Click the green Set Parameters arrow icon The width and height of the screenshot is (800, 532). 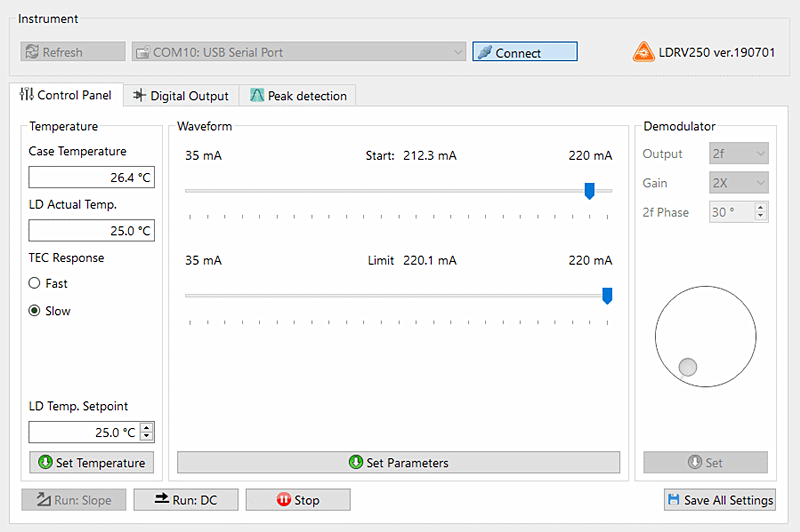356,462
